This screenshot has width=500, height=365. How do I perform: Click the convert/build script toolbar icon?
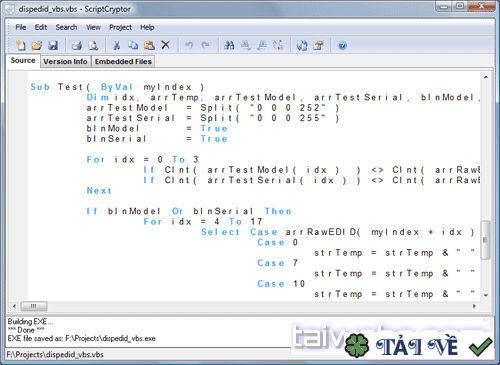pos(302,45)
